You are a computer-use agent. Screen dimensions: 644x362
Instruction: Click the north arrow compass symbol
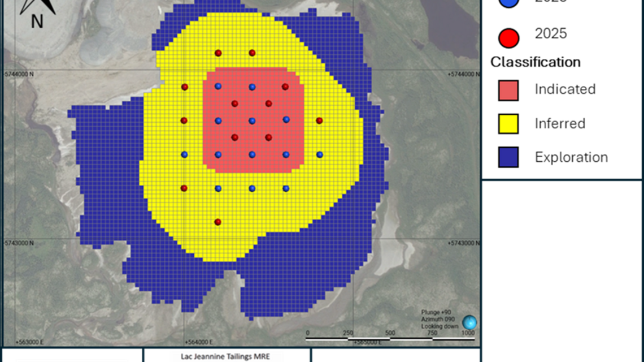pos(38,7)
